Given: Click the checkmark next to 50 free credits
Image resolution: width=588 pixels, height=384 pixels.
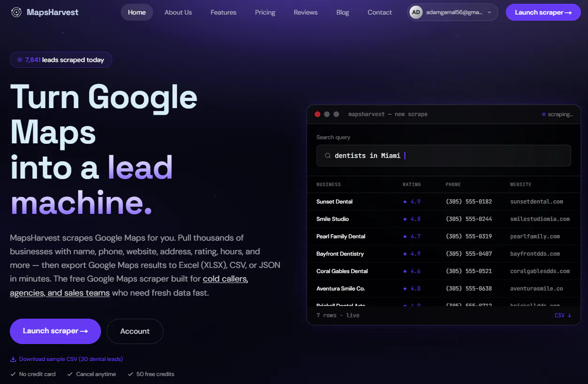Looking at the screenshot, I should pos(131,374).
